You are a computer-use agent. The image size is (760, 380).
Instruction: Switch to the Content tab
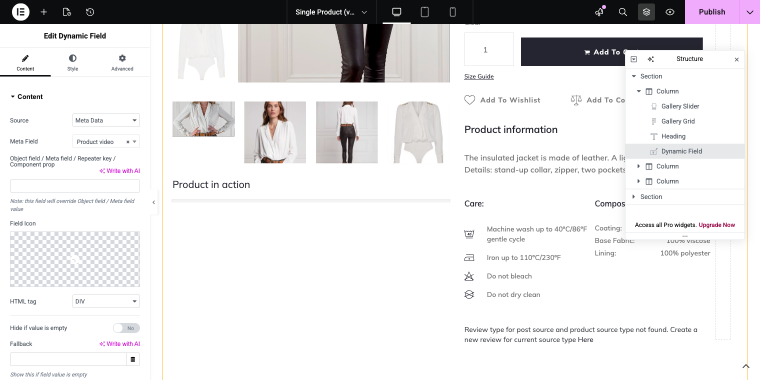[x=25, y=63]
